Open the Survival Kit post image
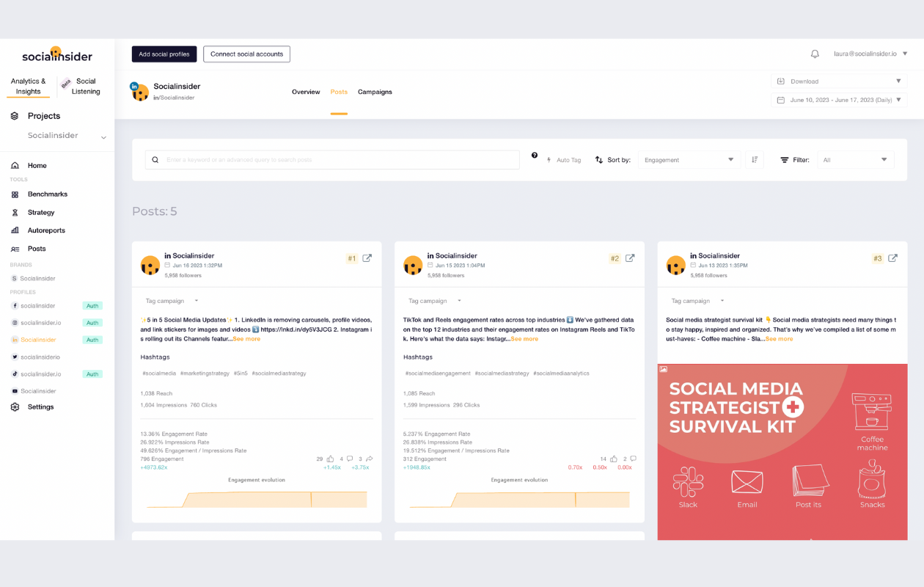 (x=782, y=452)
